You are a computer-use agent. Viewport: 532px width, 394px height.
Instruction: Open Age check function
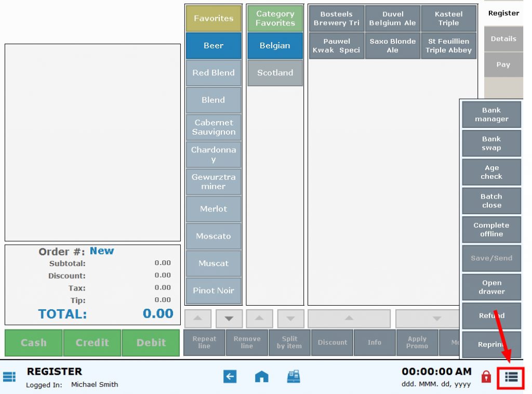point(491,172)
